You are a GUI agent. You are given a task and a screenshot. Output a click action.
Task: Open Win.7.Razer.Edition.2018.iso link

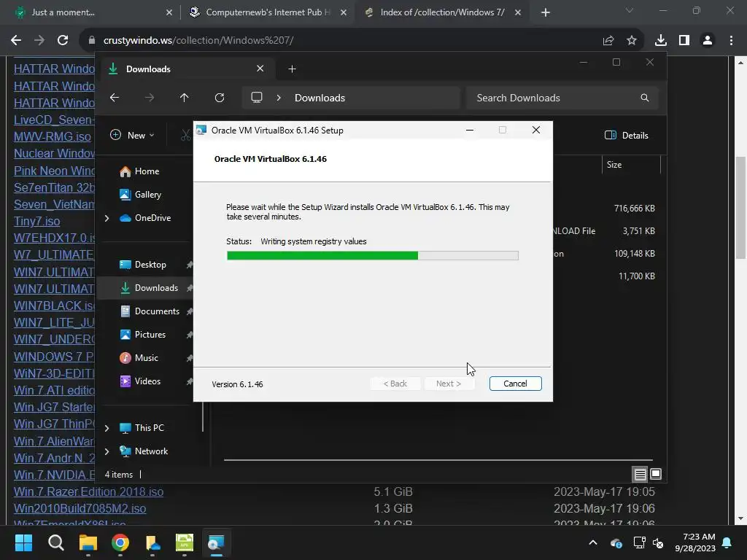(x=88, y=491)
